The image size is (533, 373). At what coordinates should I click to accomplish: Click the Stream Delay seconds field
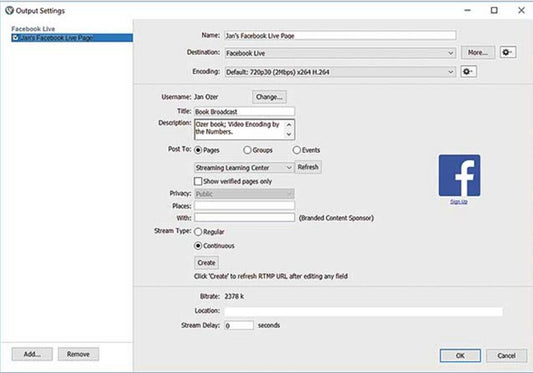[239, 325]
